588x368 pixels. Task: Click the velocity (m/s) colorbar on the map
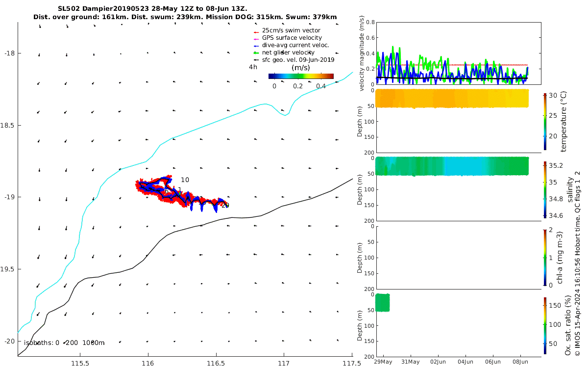point(301,76)
